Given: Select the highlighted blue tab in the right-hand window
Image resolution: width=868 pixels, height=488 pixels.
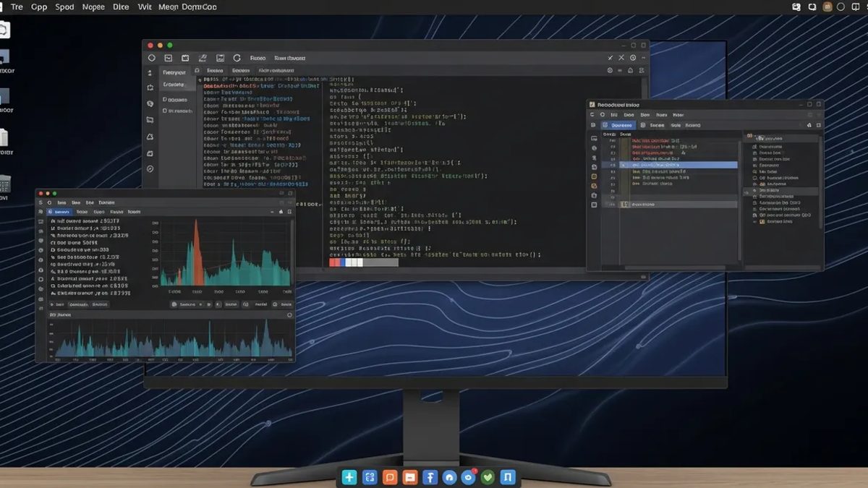Looking at the screenshot, I should coord(618,125).
